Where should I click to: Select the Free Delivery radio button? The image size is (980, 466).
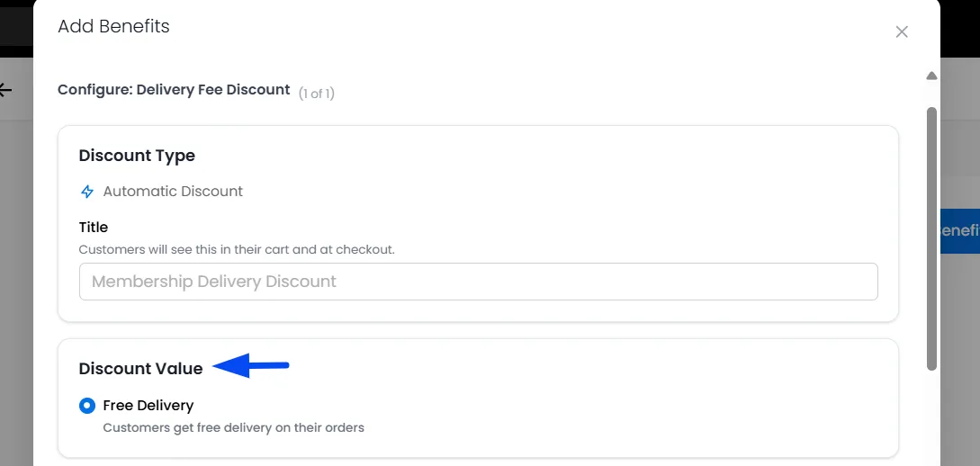pos(87,406)
